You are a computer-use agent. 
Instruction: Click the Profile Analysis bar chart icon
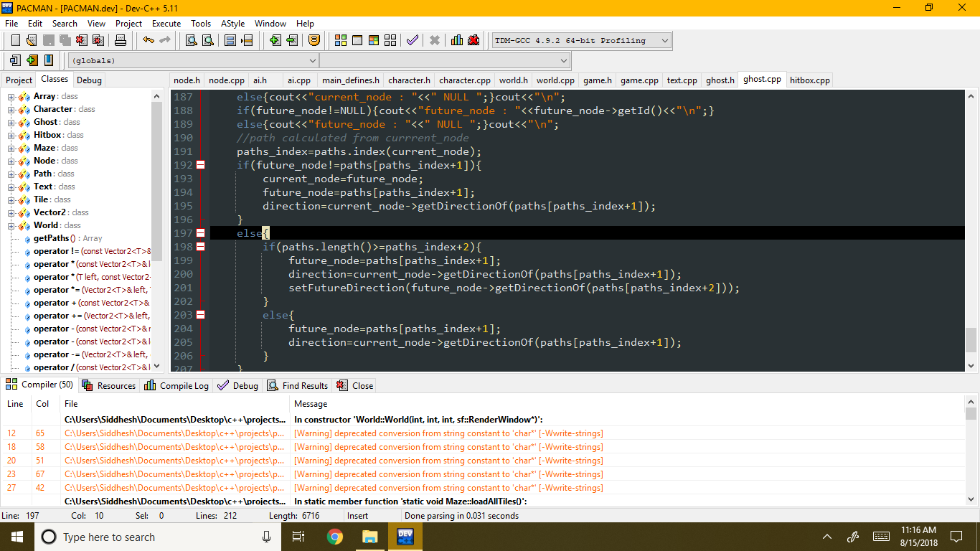pos(457,40)
